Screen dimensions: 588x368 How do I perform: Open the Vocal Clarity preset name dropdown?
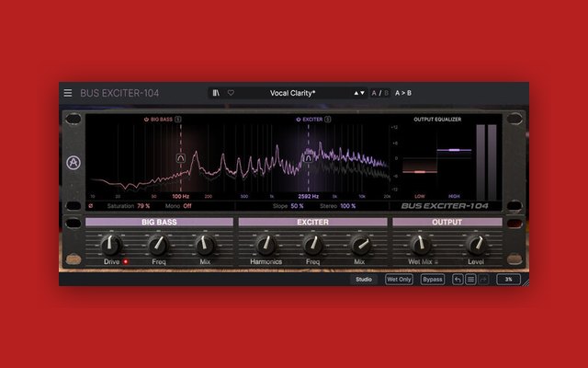click(292, 93)
